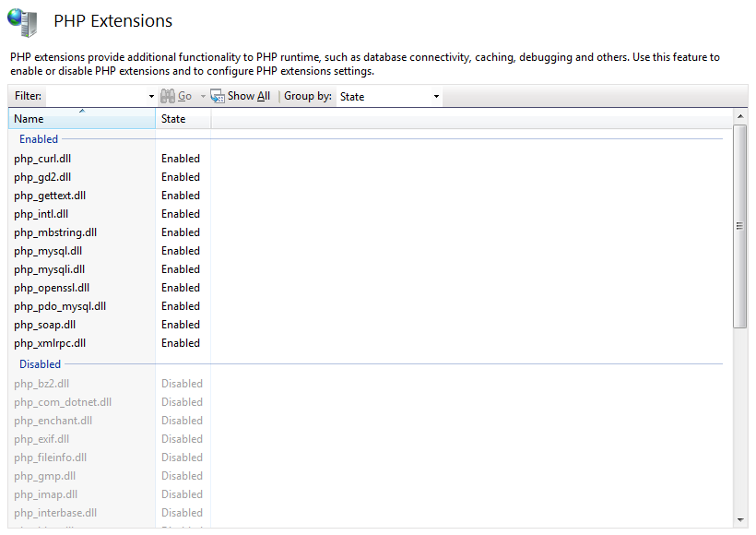Collapse the Enabled group header

tap(39, 139)
